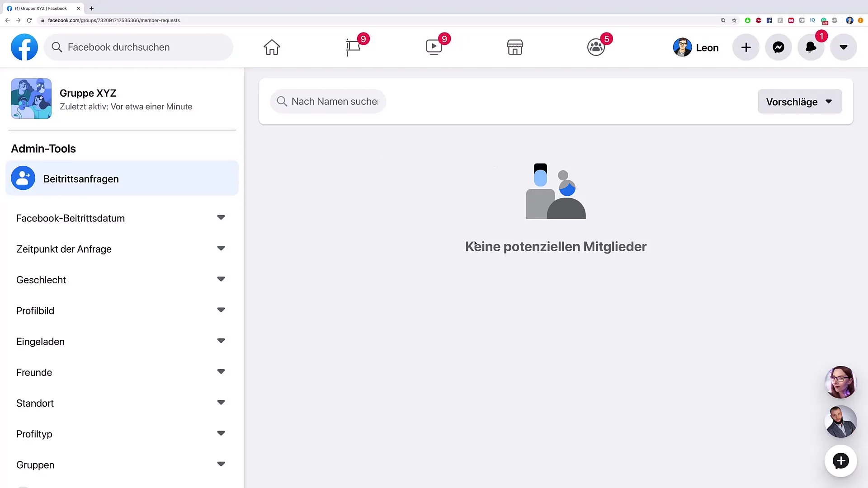The height and width of the screenshot is (488, 868).
Task: Bookmark this page with star icon
Action: [x=734, y=20]
